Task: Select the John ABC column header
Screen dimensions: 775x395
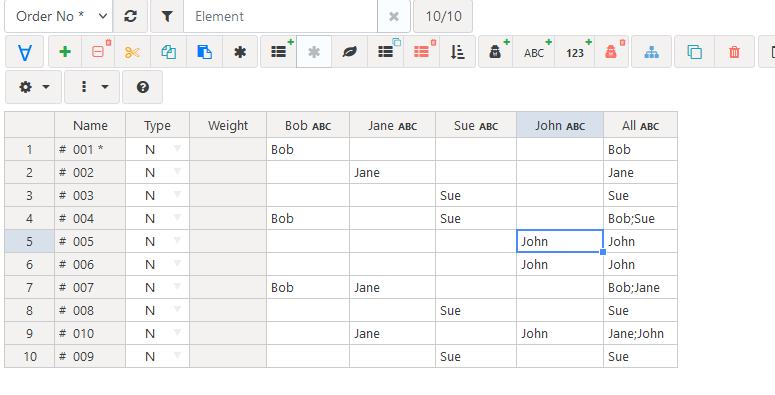Action: coord(560,126)
